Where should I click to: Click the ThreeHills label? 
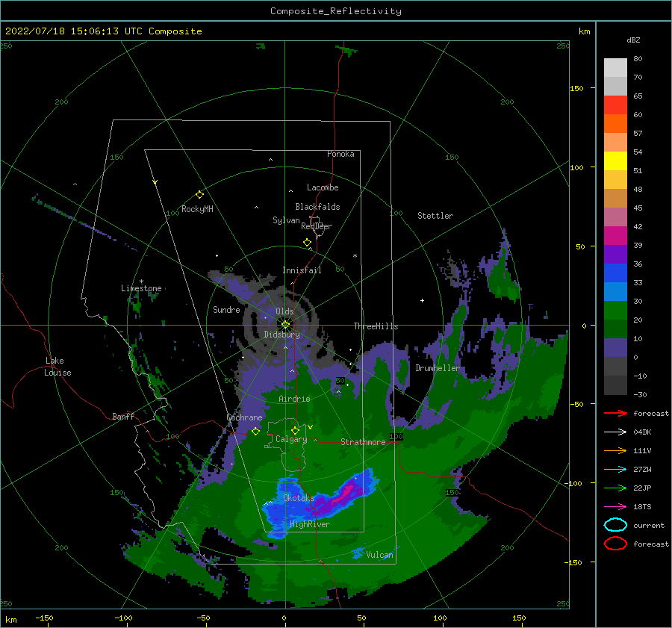pyautogui.click(x=376, y=326)
